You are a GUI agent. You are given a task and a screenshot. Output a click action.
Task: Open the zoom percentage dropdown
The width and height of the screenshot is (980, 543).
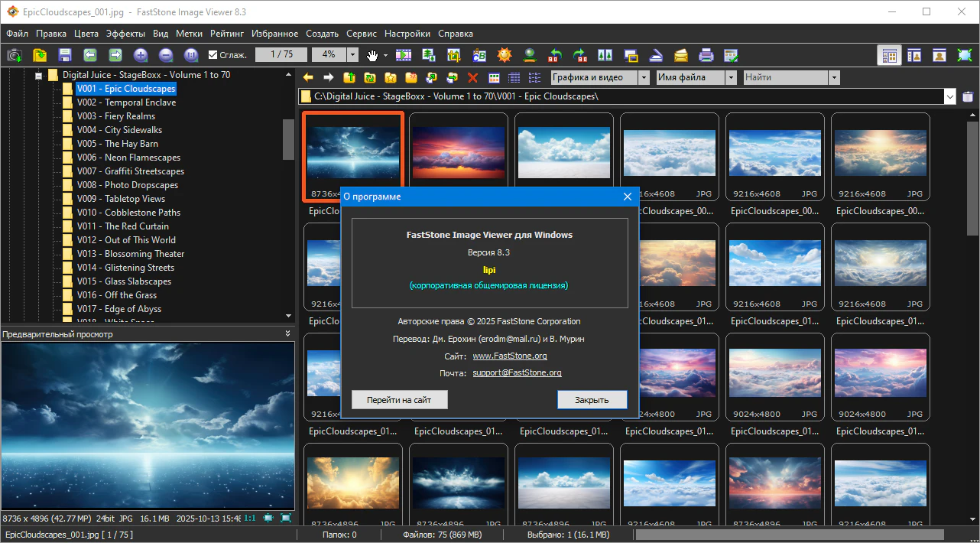point(352,55)
